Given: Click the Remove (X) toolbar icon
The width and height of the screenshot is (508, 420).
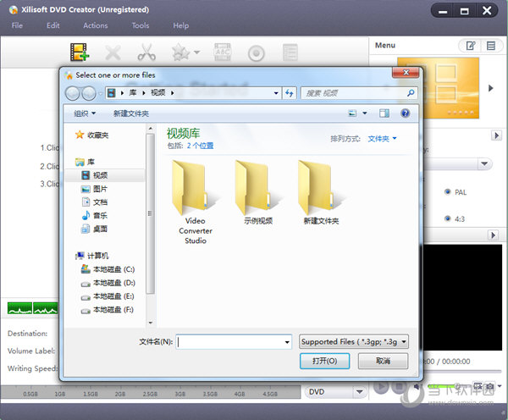Looking at the screenshot, I should point(113,52).
